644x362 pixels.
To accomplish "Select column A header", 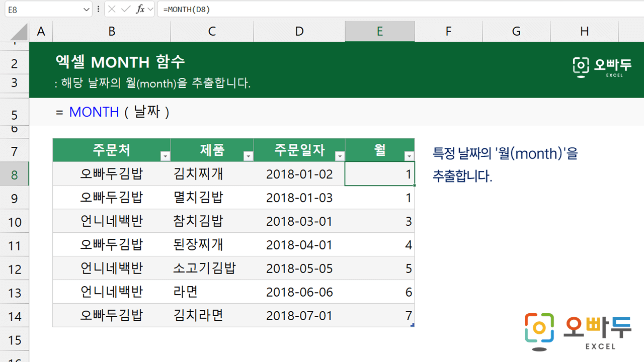I will coord(41,31).
